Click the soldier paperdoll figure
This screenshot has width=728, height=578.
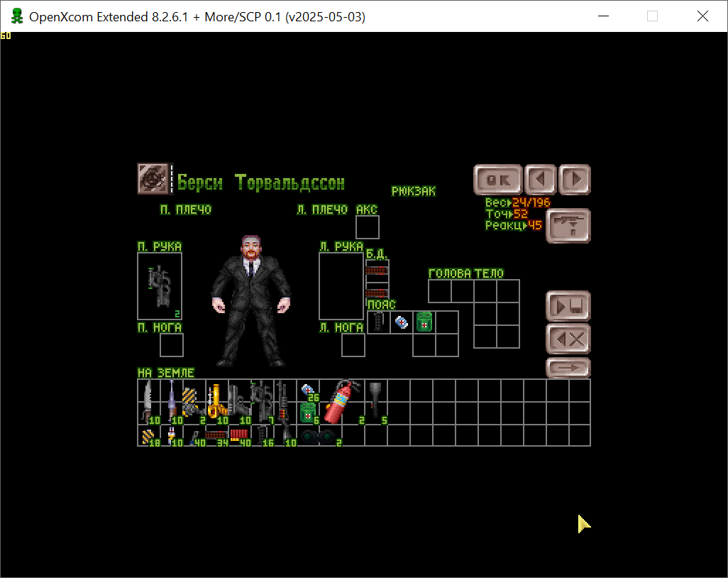tap(251, 301)
